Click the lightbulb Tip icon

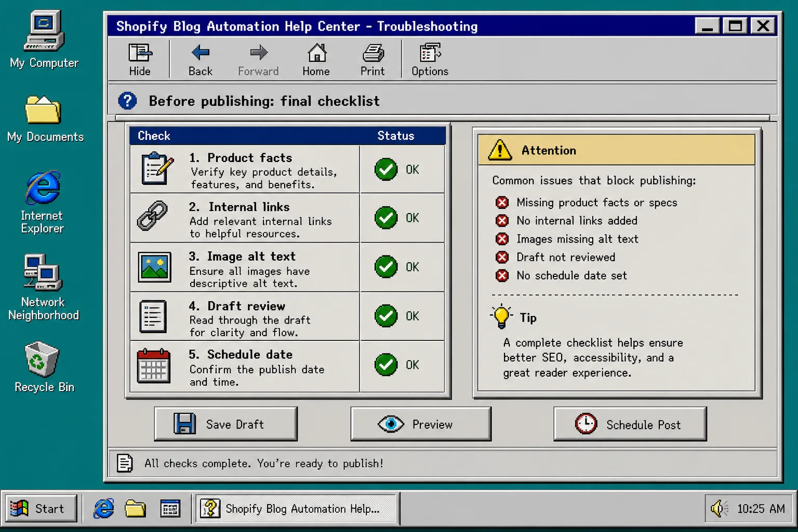coord(501,316)
